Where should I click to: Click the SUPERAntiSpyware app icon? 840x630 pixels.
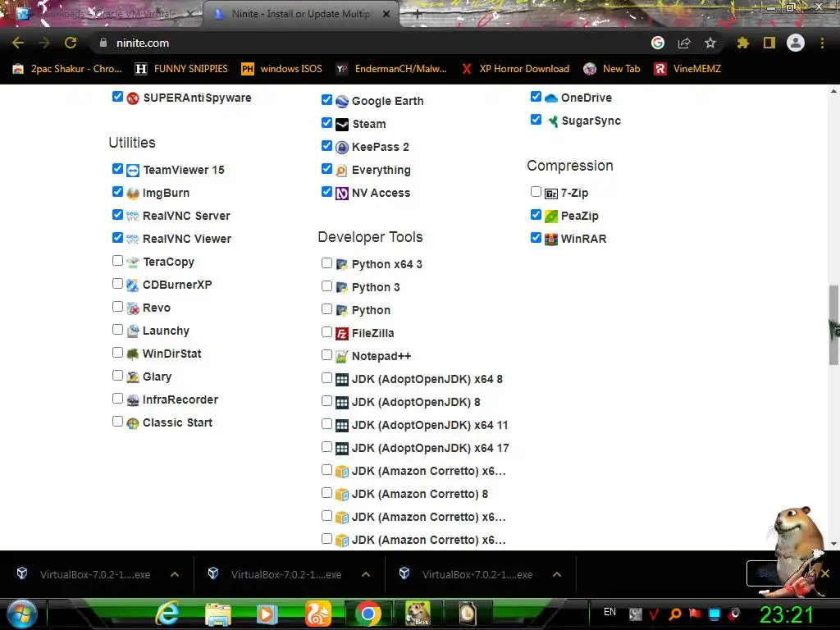(x=133, y=98)
